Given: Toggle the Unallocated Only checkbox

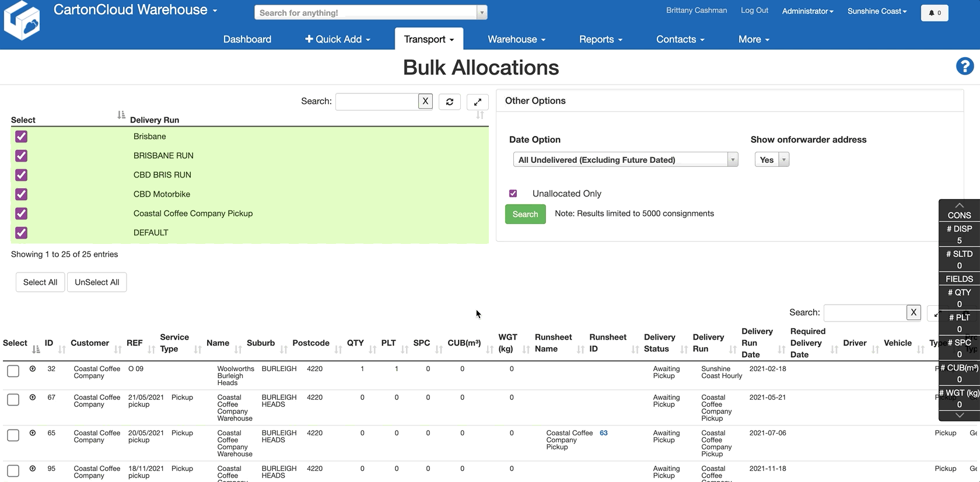Looking at the screenshot, I should click(x=513, y=194).
